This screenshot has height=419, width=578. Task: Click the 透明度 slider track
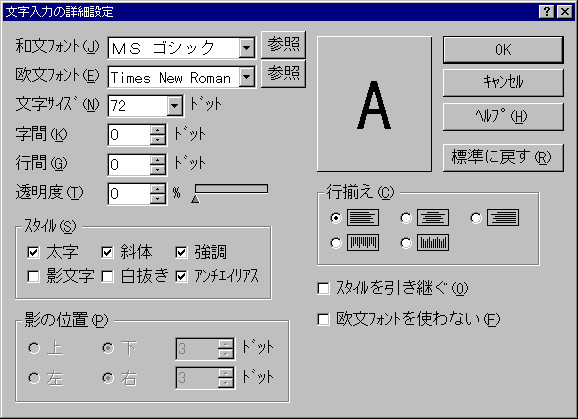click(231, 189)
